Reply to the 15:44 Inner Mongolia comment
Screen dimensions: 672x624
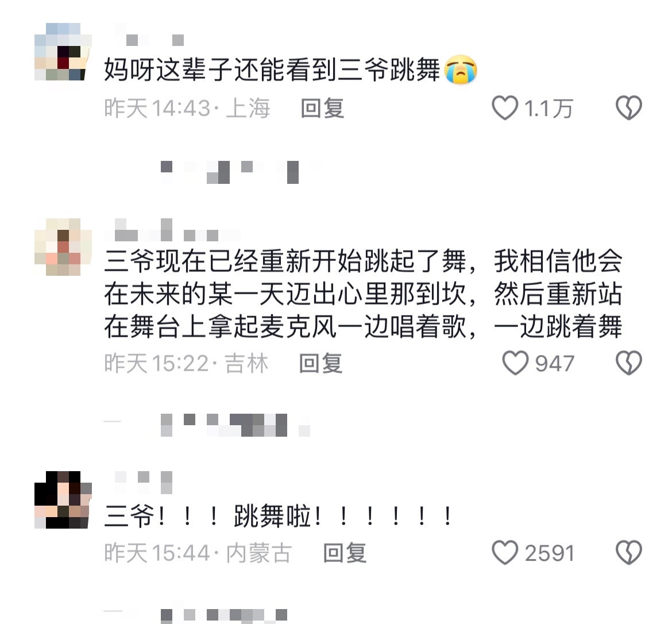tap(345, 553)
